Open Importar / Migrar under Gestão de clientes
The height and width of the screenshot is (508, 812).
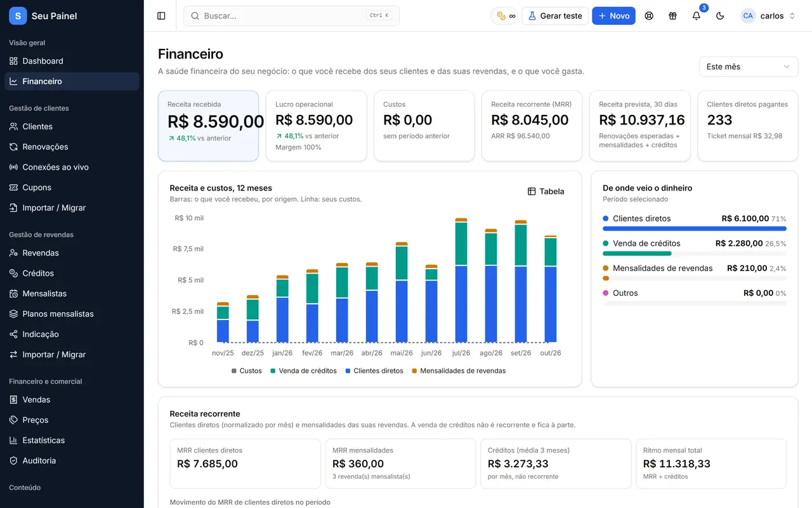(x=72, y=208)
